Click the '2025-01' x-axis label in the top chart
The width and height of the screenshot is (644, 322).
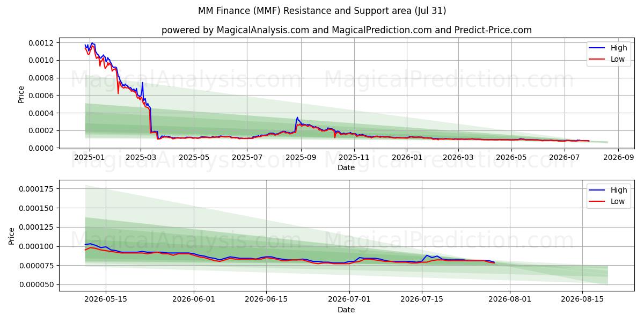89,158
